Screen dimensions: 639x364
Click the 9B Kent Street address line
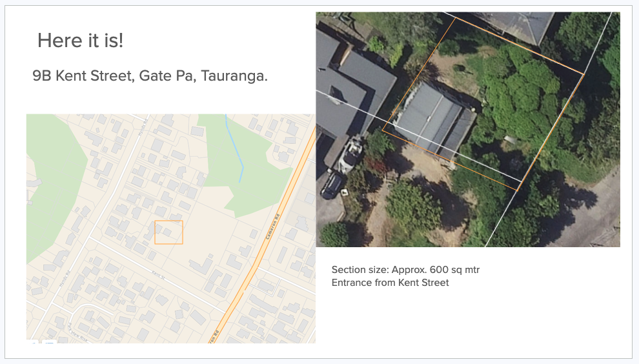pos(150,76)
